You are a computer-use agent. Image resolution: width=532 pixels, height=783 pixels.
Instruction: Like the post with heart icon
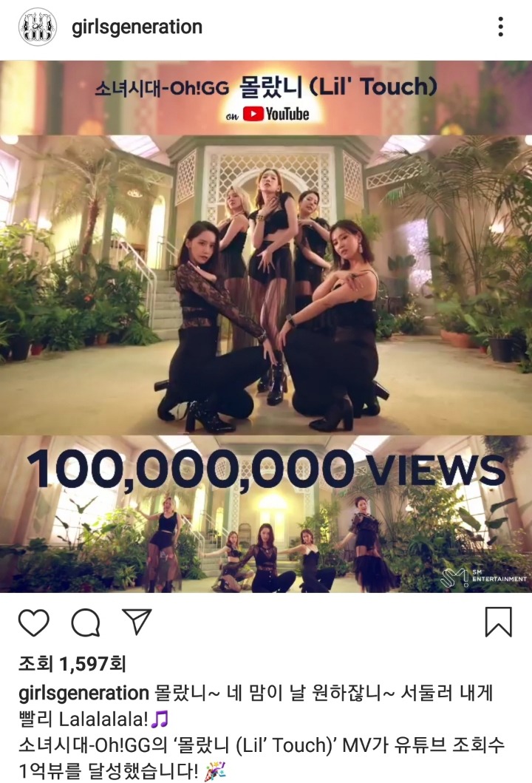point(34,623)
